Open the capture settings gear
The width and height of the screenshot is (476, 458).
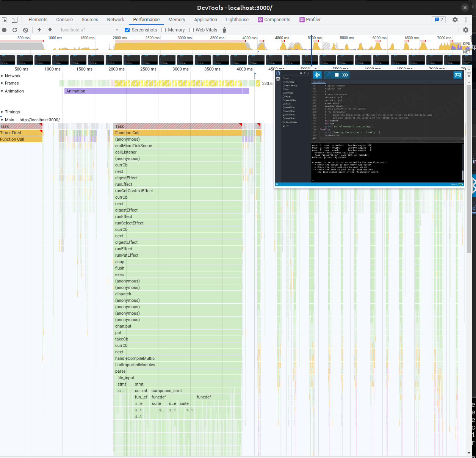[465, 30]
